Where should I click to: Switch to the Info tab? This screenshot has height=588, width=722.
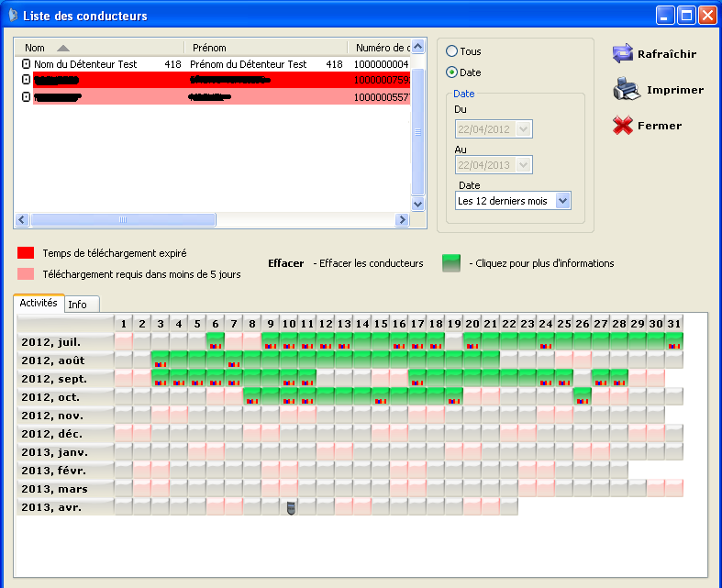(x=78, y=305)
